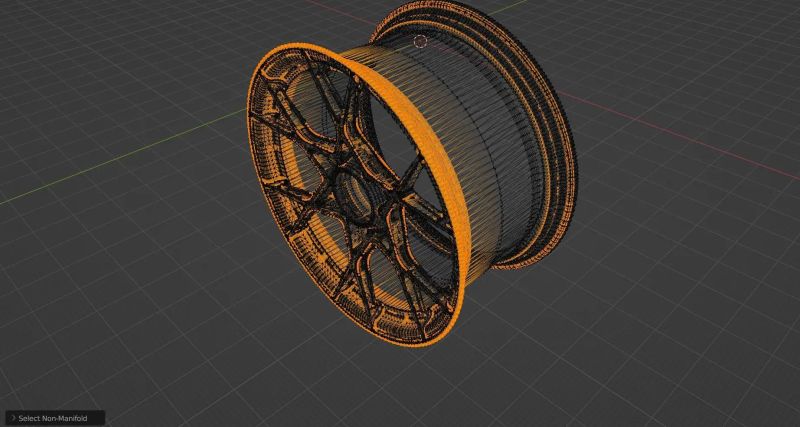The image size is (800, 427).
Task: Click the wheel rim mesh in viewport
Action: [x=411, y=172]
